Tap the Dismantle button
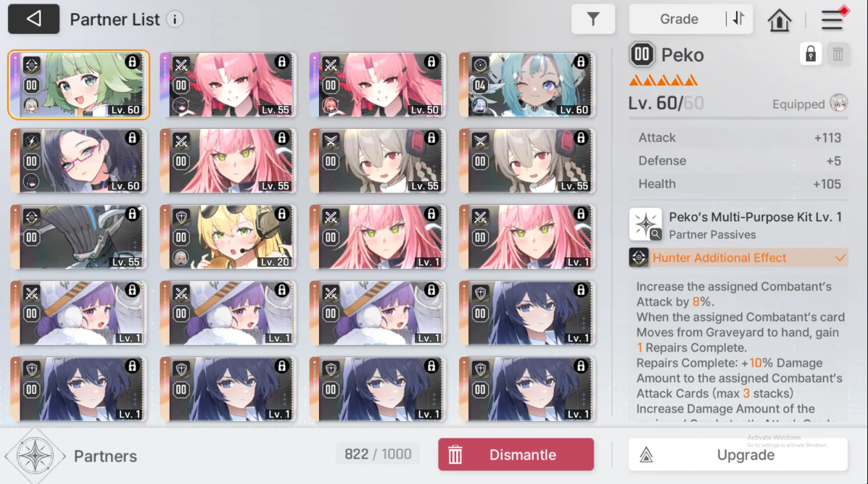 click(516, 455)
